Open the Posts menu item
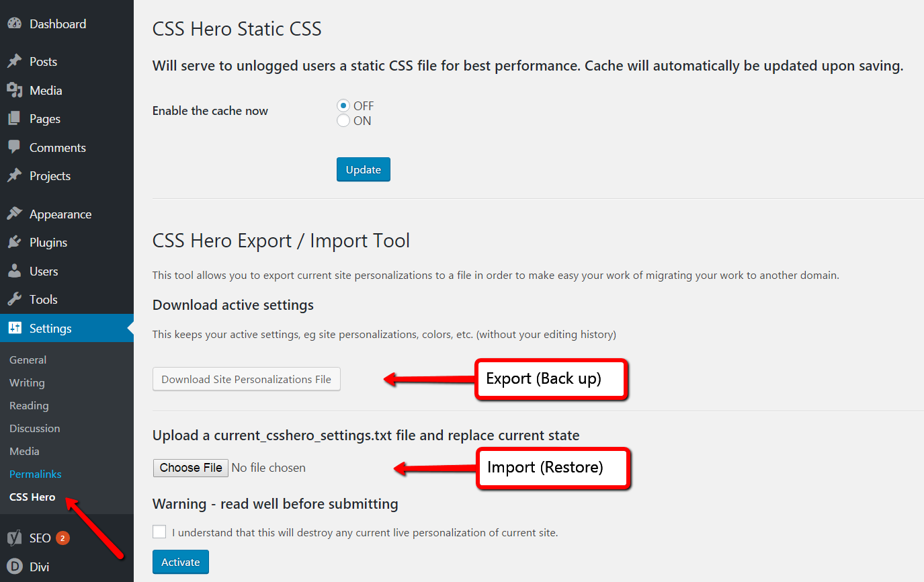The height and width of the screenshot is (582, 924). click(43, 61)
